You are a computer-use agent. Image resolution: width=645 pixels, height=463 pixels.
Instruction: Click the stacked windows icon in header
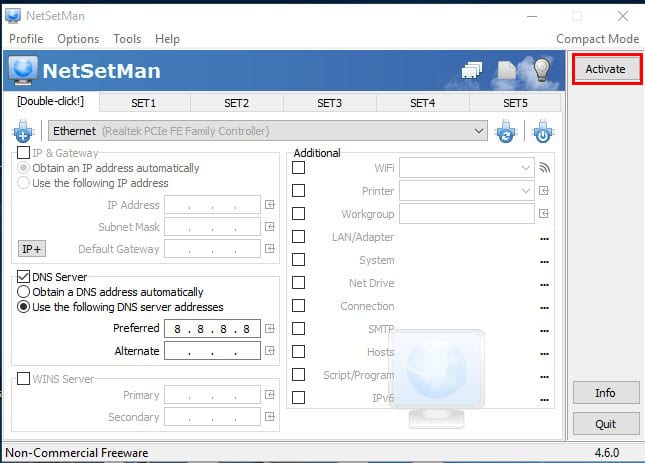473,70
